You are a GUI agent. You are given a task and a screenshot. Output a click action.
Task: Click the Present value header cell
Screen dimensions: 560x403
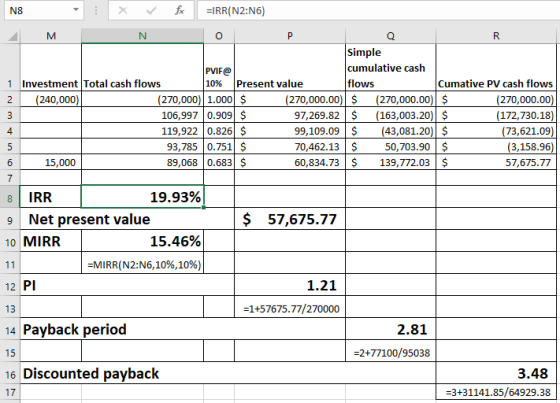[x=290, y=67]
